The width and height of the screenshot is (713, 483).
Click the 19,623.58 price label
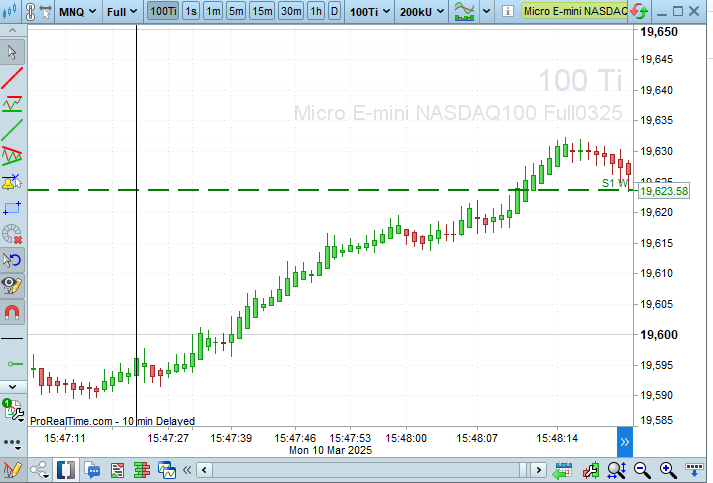[664, 191]
